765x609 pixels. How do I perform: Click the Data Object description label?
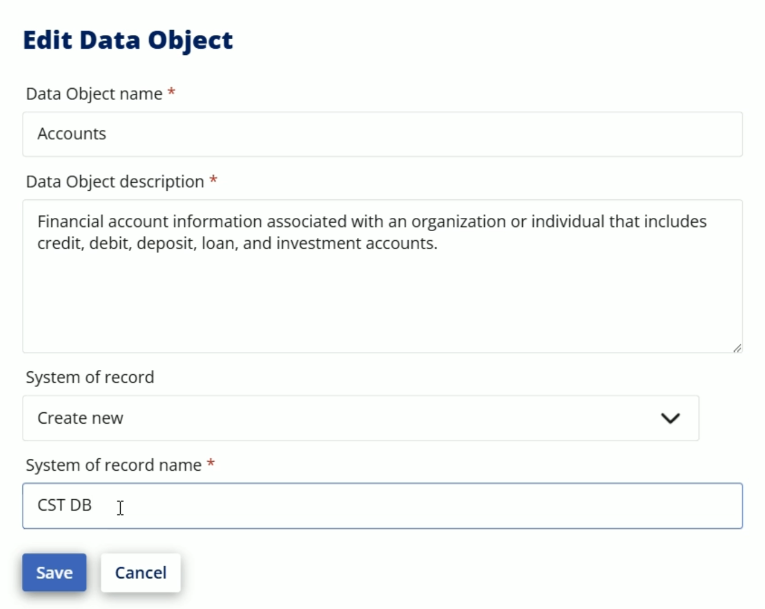[x=115, y=182]
